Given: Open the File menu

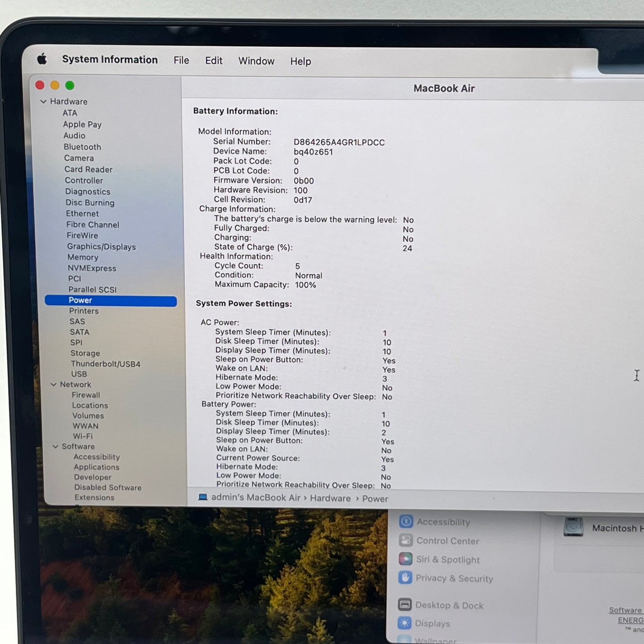Looking at the screenshot, I should click(x=181, y=60).
